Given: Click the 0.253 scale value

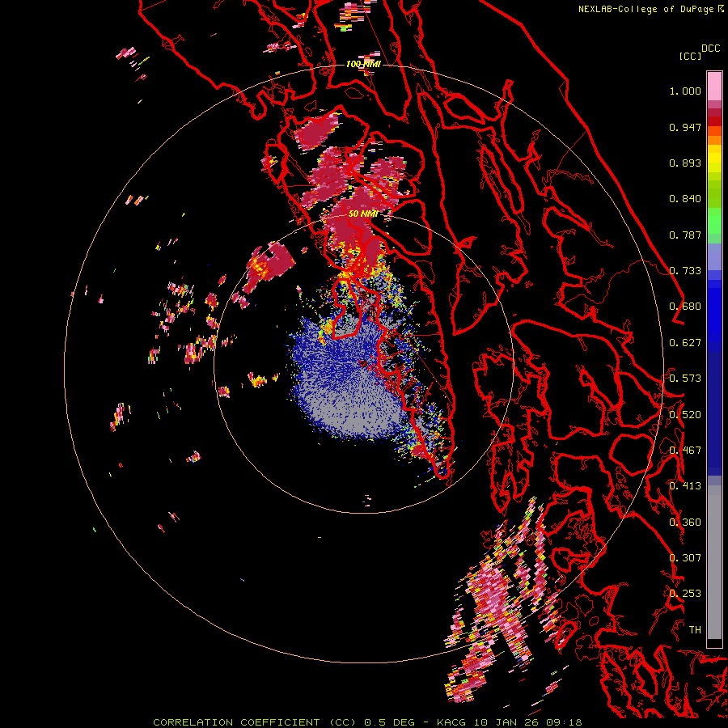Looking at the screenshot, I should [x=685, y=594].
